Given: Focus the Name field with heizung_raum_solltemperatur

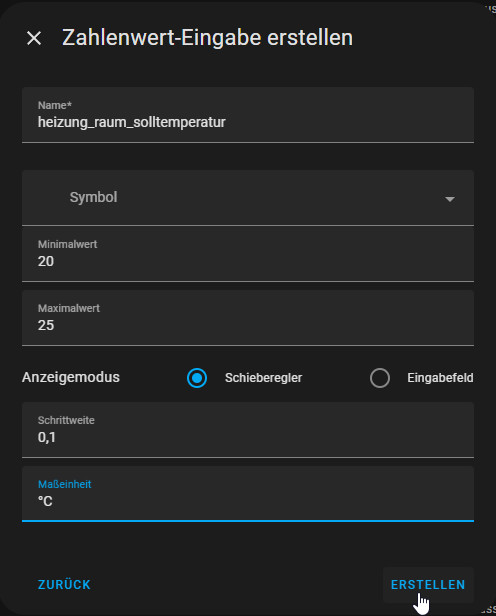Looking at the screenshot, I should coord(248,115).
